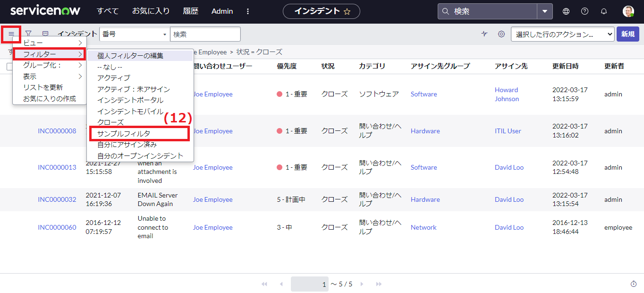The image size is (644, 293).
Task: View notifications via the bell icon
Action: [603, 11]
